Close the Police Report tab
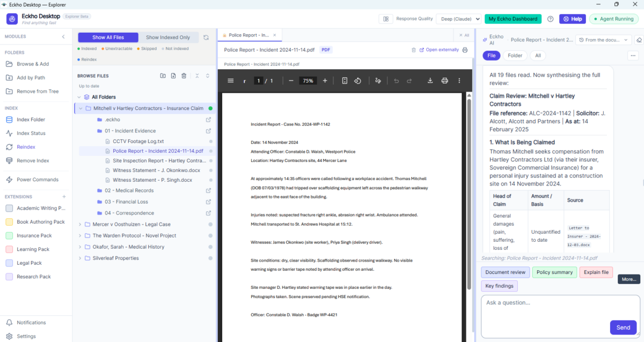 [275, 35]
